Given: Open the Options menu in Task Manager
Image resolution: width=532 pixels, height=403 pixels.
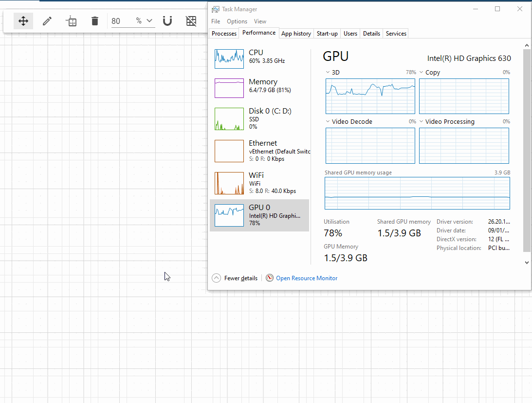Looking at the screenshot, I should (x=237, y=21).
